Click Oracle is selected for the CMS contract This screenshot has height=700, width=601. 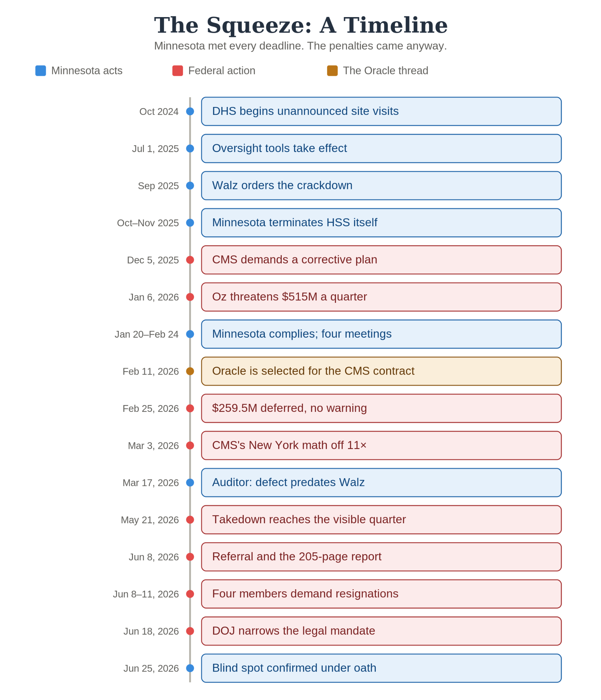381,371
